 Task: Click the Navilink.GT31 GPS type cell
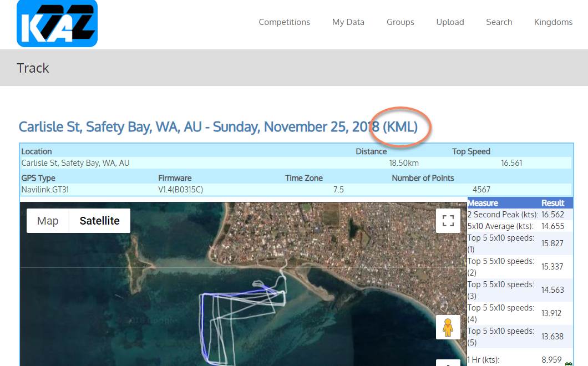pos(45,190)
